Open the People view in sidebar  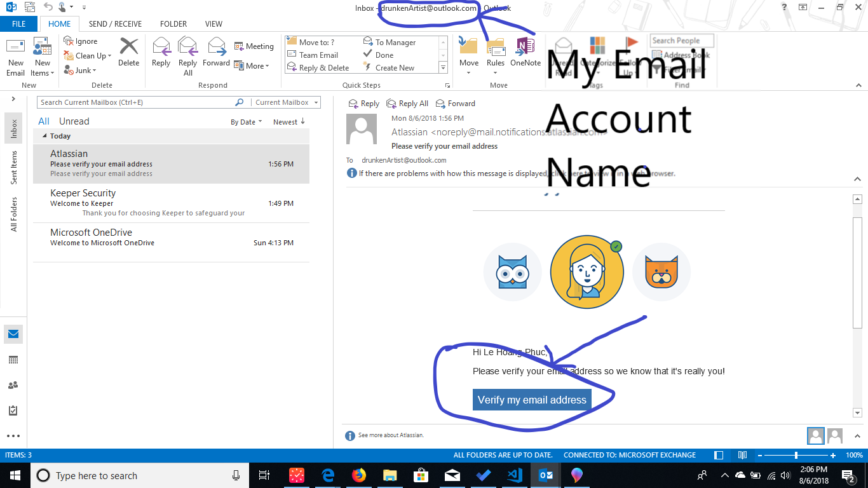coord(13,385)
